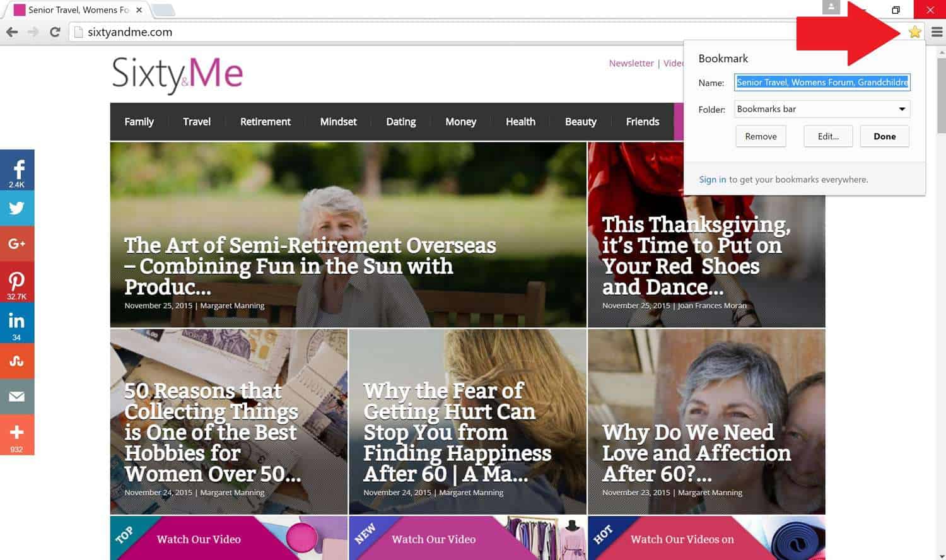
Task: Restore down the browser window
Action: (896, 9)
